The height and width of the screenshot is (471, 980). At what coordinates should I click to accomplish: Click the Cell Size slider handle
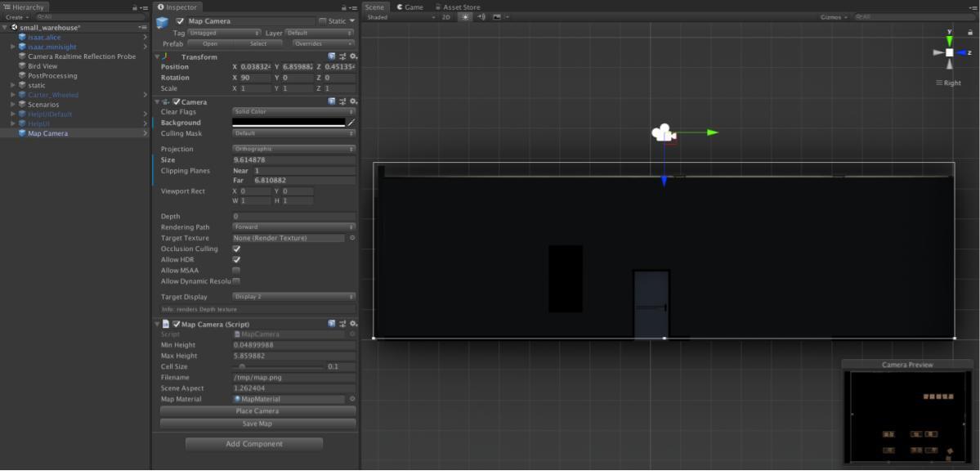click(x=242, y=367)
